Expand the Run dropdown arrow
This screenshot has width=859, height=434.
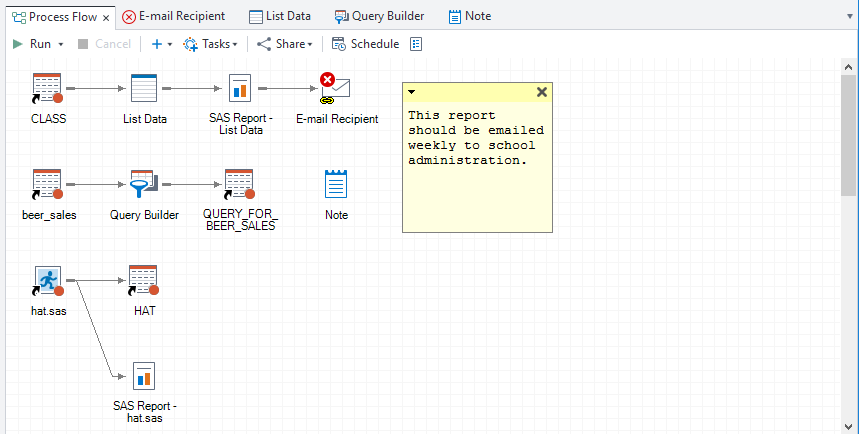pos(61,44)
